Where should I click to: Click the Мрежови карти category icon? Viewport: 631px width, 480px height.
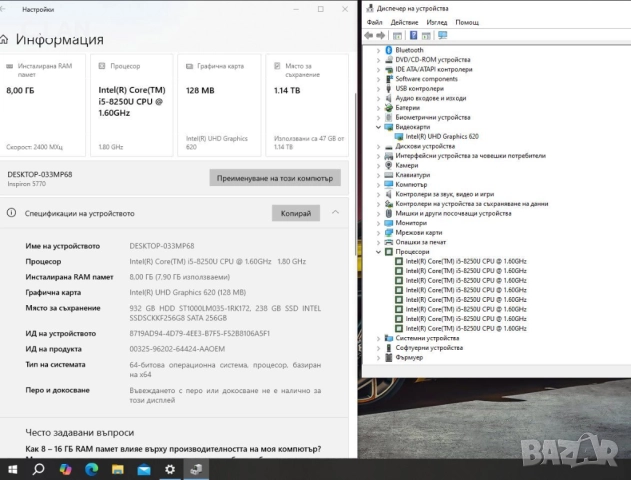click(389, 232)
